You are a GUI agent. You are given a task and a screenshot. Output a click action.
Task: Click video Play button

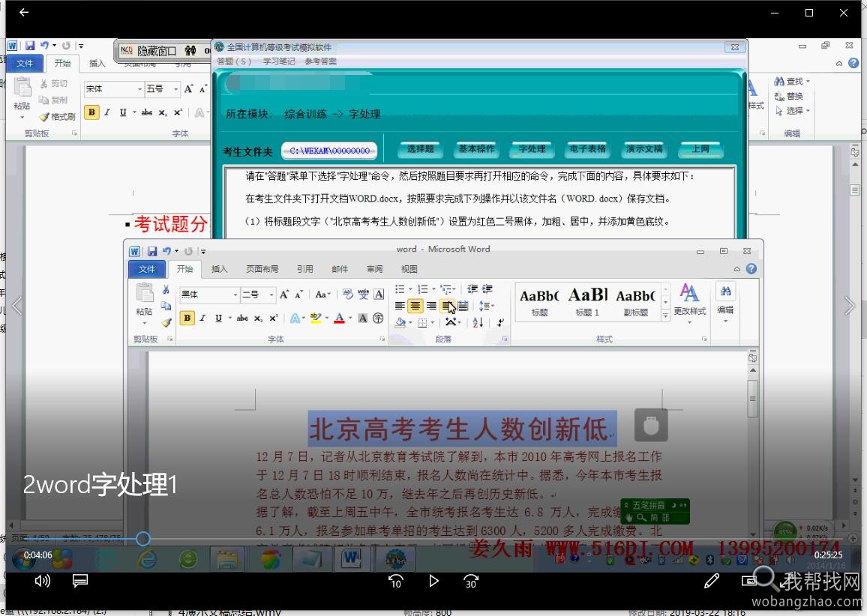click(433, 581)
